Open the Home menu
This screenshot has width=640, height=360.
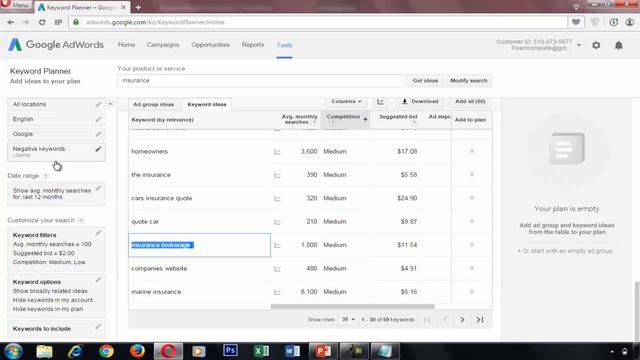pos(126,44)
